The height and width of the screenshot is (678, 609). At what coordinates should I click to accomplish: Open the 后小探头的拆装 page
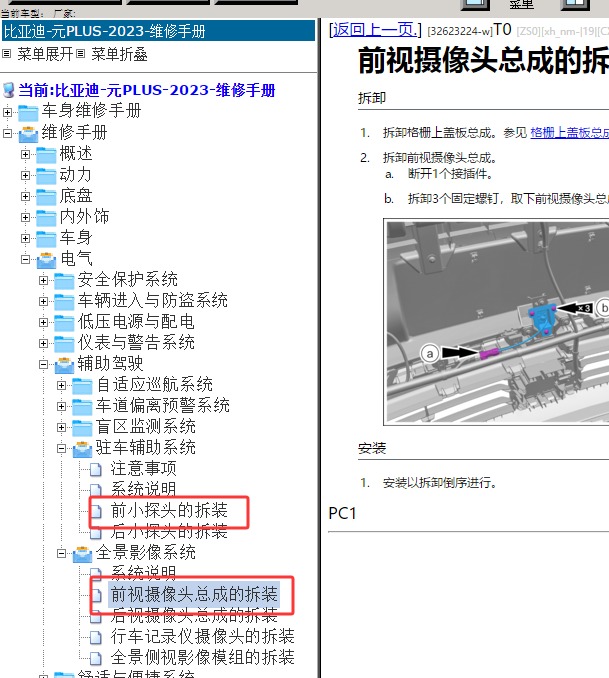[169, 531]
